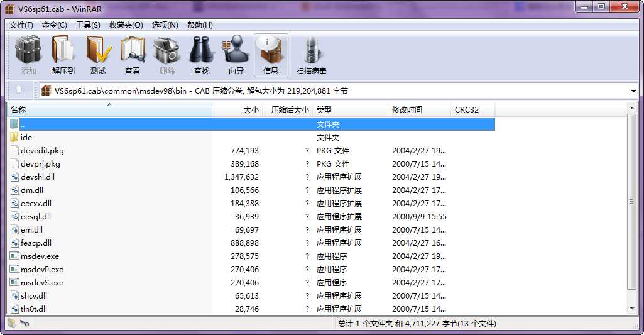Image resolution: width=644 pixels, height=335 pixels.
Task: Click the Extract To (解压到) icon
Action: [63, 55]
